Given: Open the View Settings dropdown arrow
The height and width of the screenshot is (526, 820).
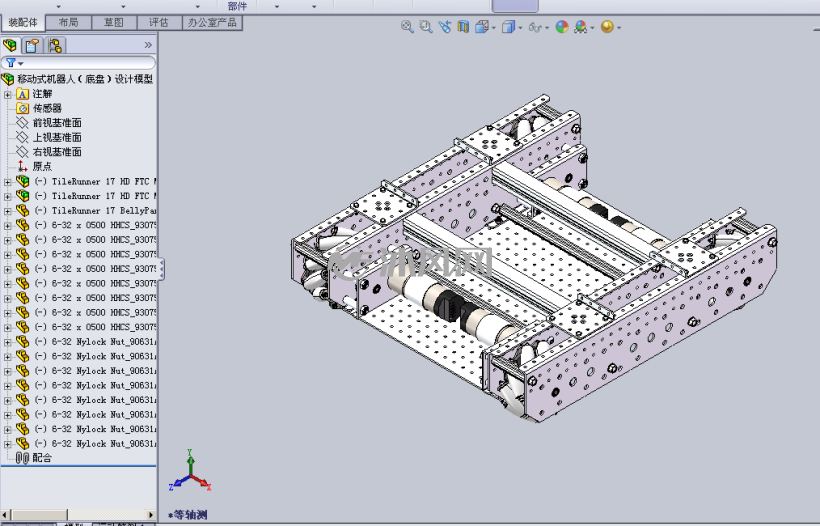Looking at the screenshot, I should pyautogui.click(x=619, y=28).
